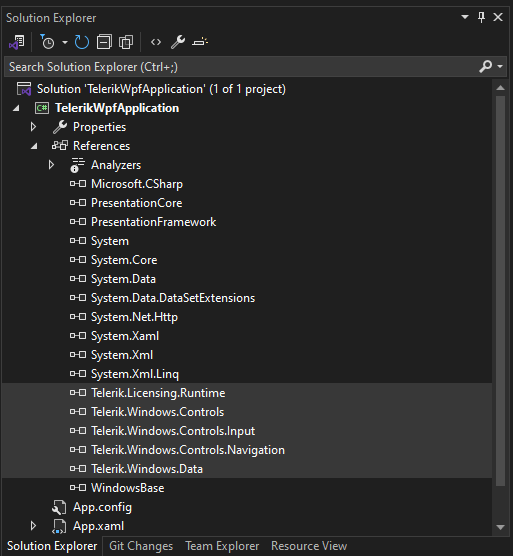The height and width of the screenshot is (556, 513).
Task: Click the View Code icon
Action: [156, 42]
